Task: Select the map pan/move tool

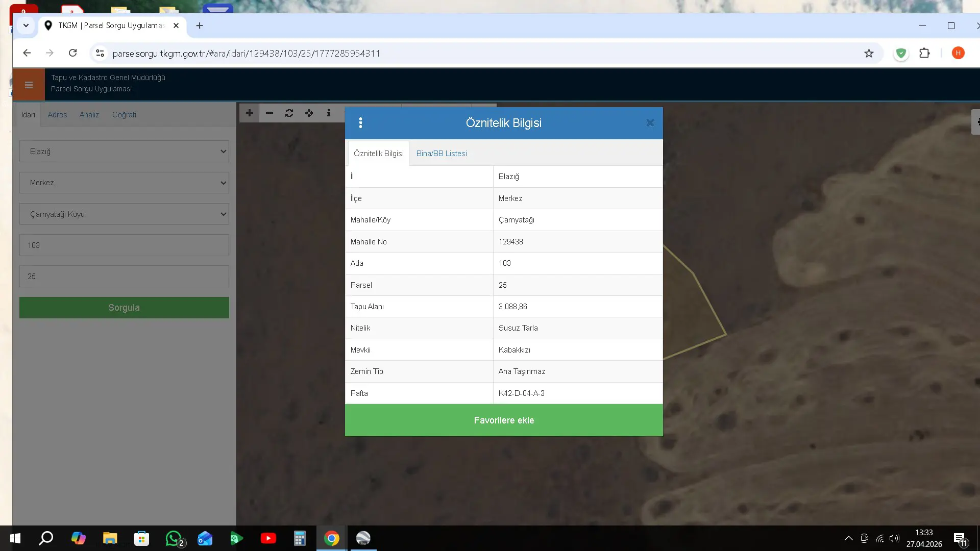Action: click(309, 113)
